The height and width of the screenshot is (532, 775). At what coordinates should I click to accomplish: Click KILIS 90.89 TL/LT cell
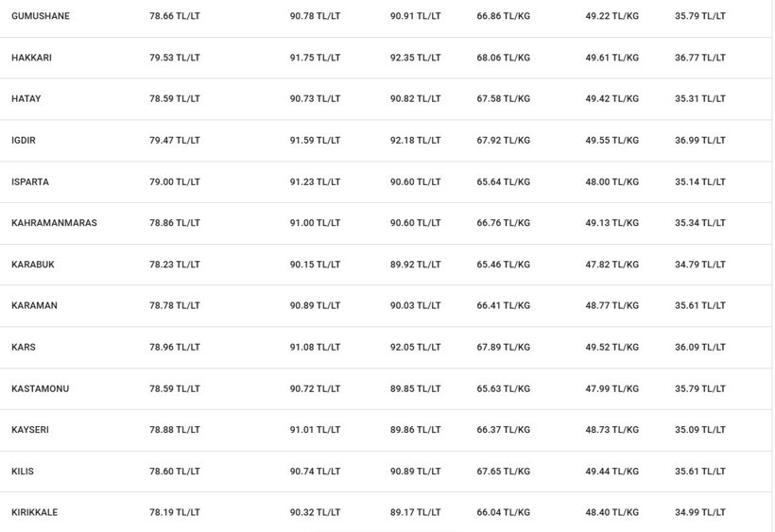coord(416,472)
